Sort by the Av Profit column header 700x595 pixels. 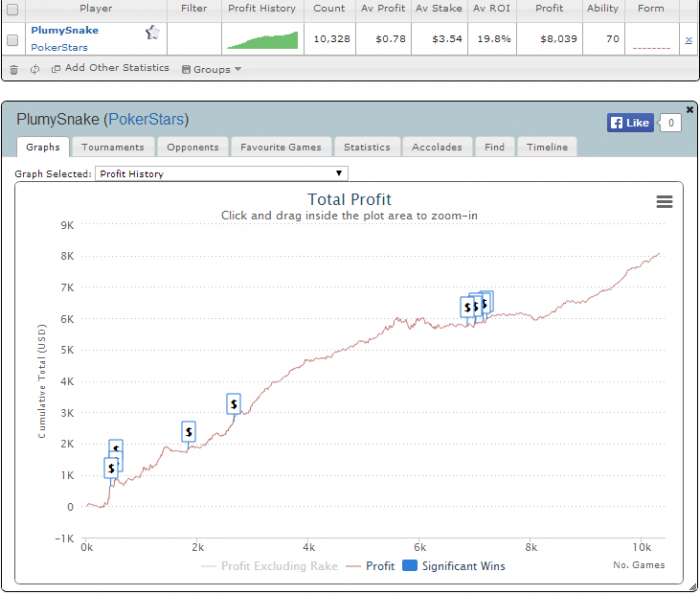click(383, 8)
